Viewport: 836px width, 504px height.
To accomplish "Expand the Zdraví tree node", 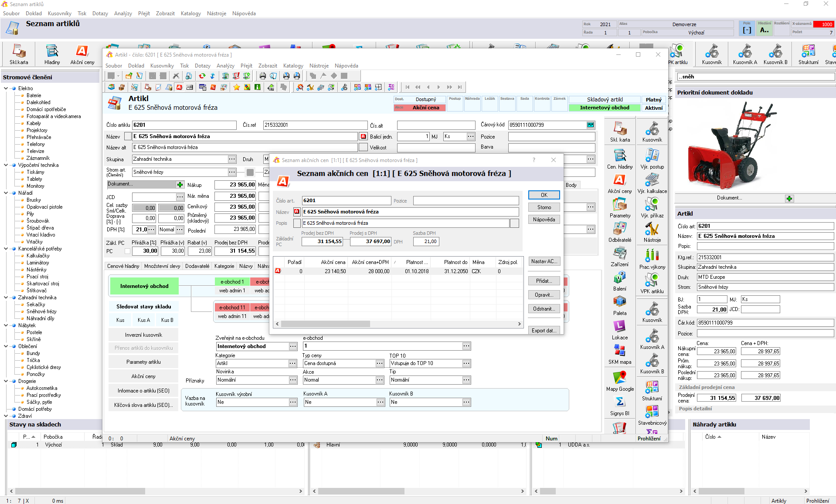I will tap(6, 416).
